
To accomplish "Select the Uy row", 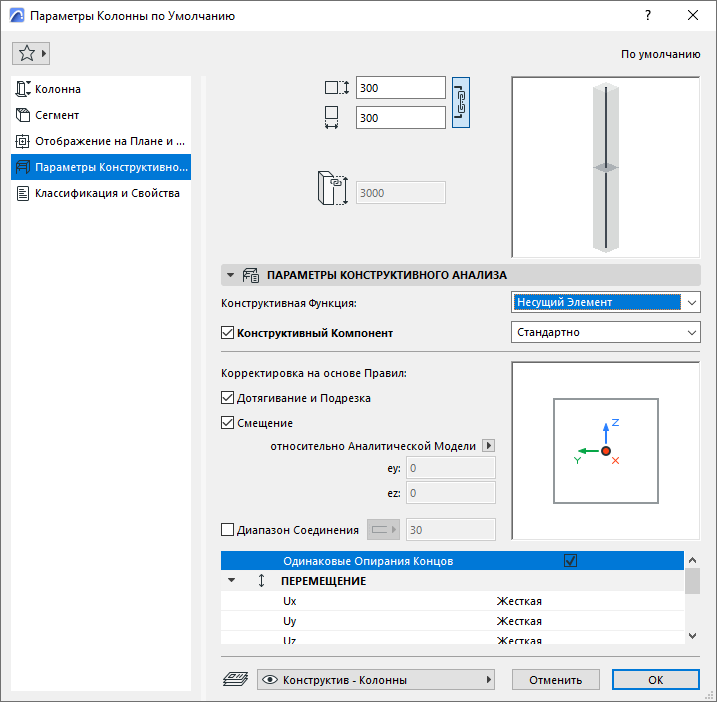I will coord(452,621).
